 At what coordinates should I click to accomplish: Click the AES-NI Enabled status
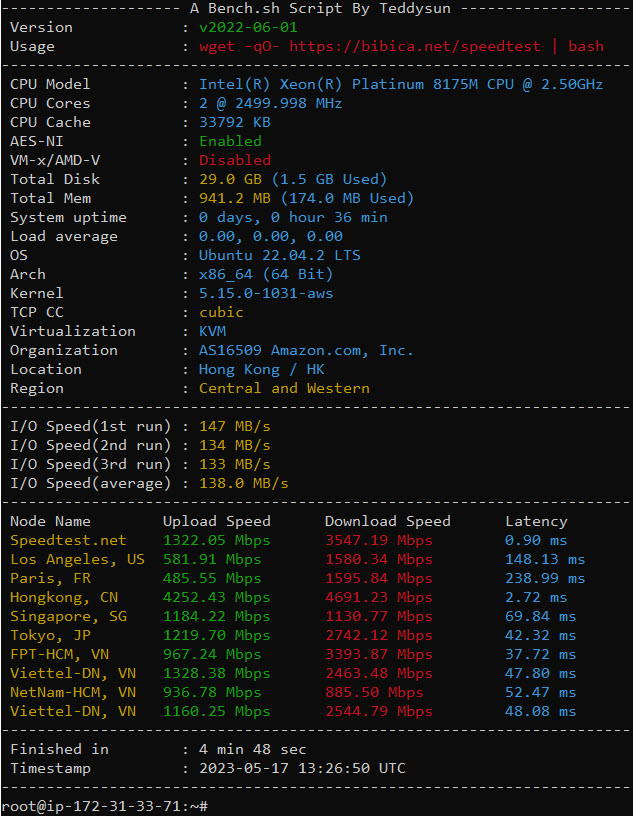click(x=230, y=141)
